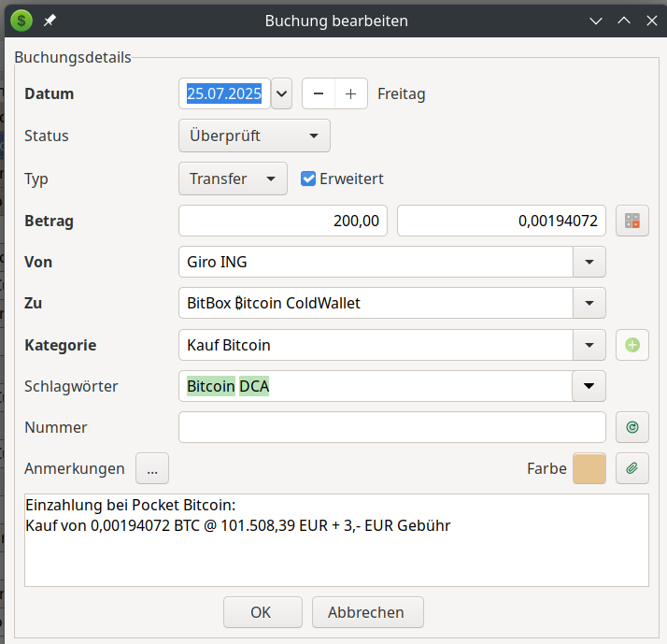Image resolution: width=667 pixels, height=644 pixels.
Task: Click the date field 25.07.2025
Action: (224, 93)
